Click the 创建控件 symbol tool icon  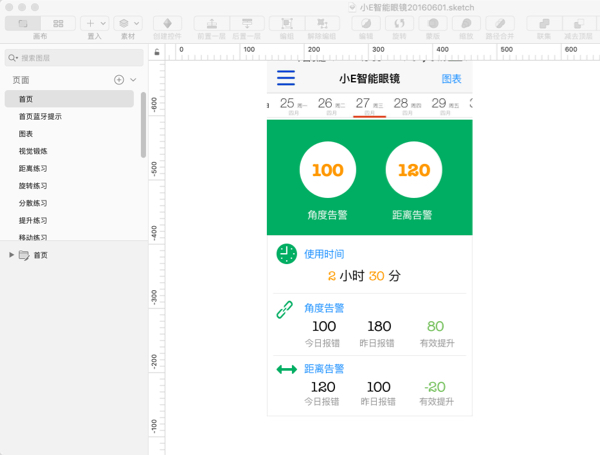click(x=167, y=22)
